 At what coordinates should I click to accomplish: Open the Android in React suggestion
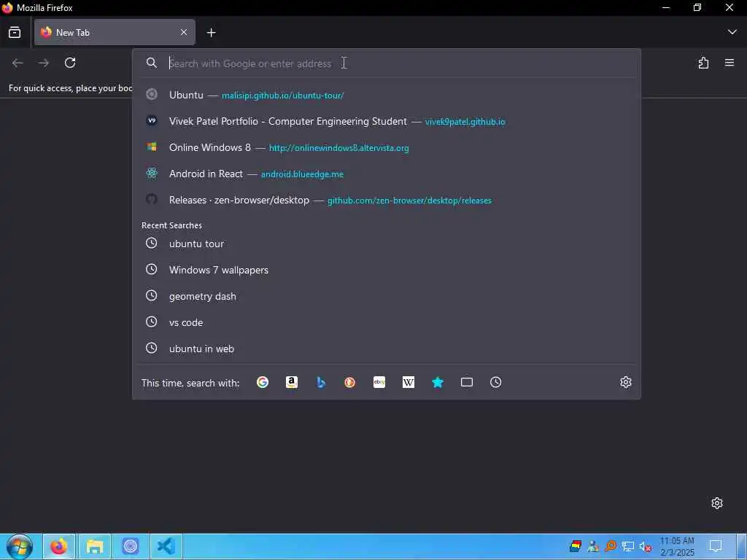pos(388,174)
